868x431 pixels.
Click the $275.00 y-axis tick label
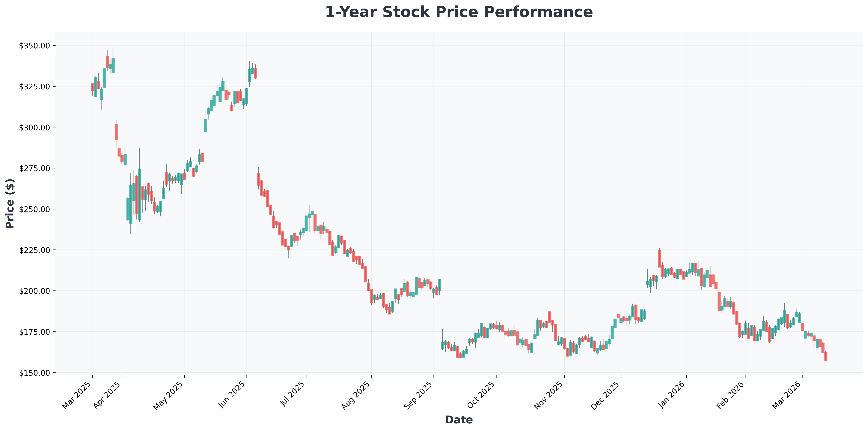pyautogui.click(x=34, y=168)
